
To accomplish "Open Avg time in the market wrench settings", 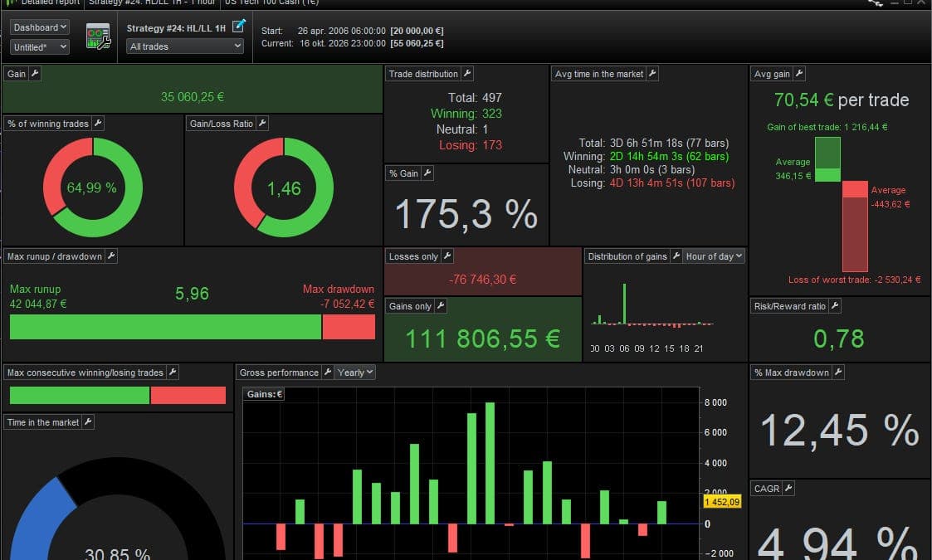I will click(x=652, y=74).
